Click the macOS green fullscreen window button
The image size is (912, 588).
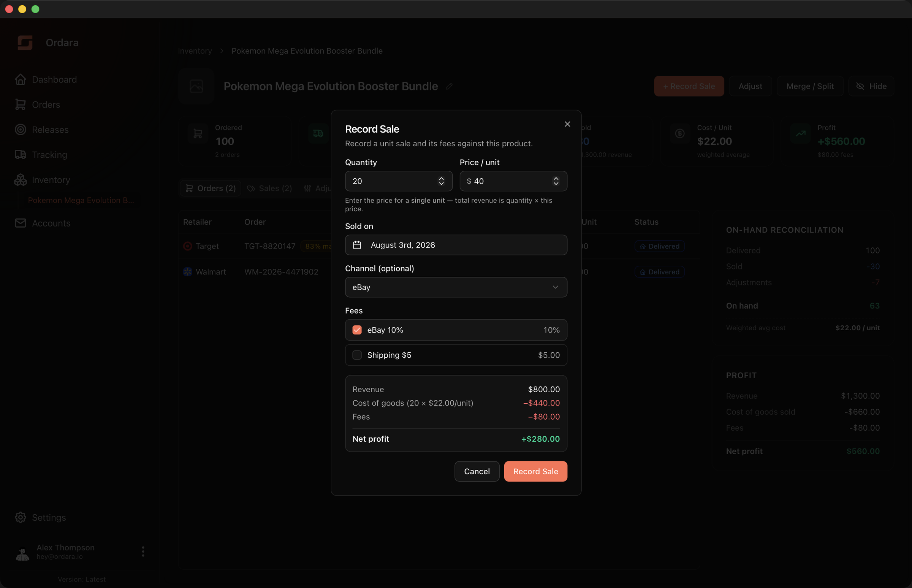click(35, 9)
